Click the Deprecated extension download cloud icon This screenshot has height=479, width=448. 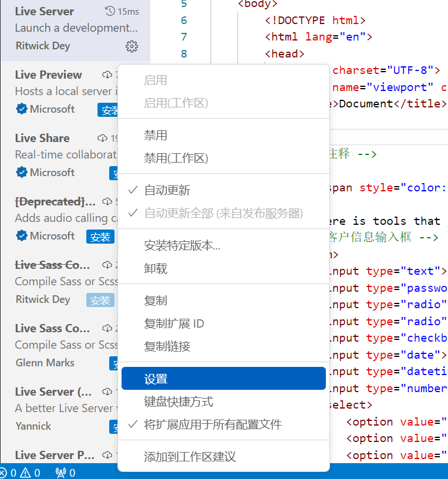coord(107,201)
